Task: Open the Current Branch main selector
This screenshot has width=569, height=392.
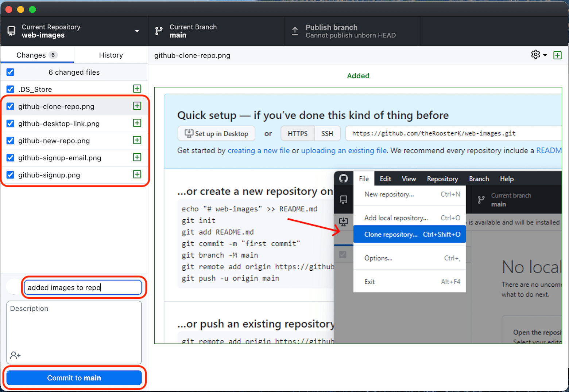Action: pos(216,31)
